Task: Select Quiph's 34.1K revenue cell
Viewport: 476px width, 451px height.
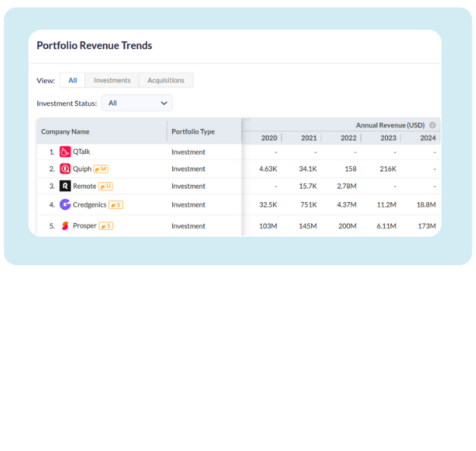Action: coord(308,169)
